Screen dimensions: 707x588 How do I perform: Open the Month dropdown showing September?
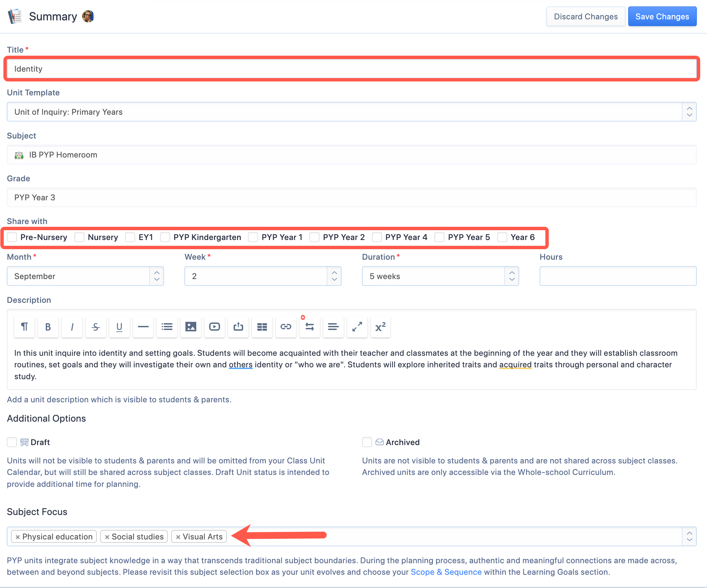point(85,276)
